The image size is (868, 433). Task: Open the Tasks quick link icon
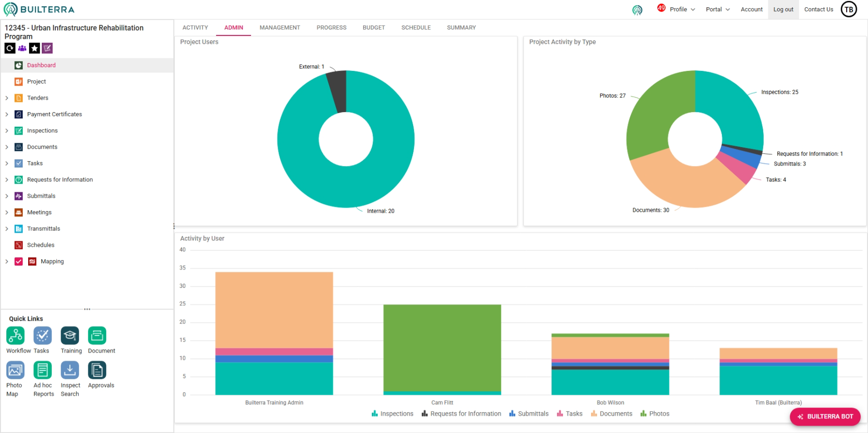[43, 335]
